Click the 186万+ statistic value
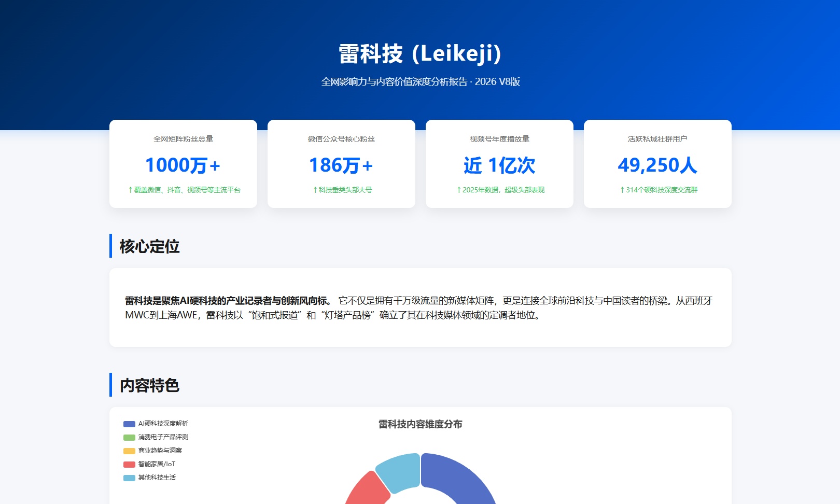840x504 pixels. coord(341,165)
